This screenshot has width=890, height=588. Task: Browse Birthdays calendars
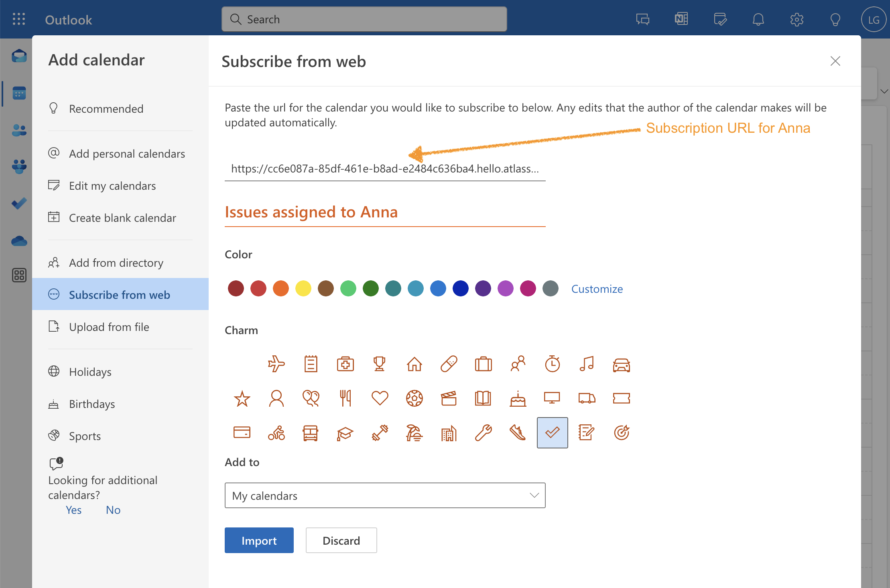pyautogui.click(x=120, y=404)
